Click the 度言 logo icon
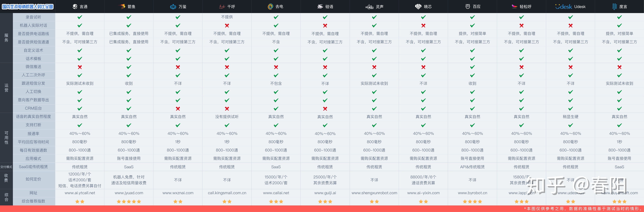Viewport: 644px width, 212px height. (x=614, y=7)
